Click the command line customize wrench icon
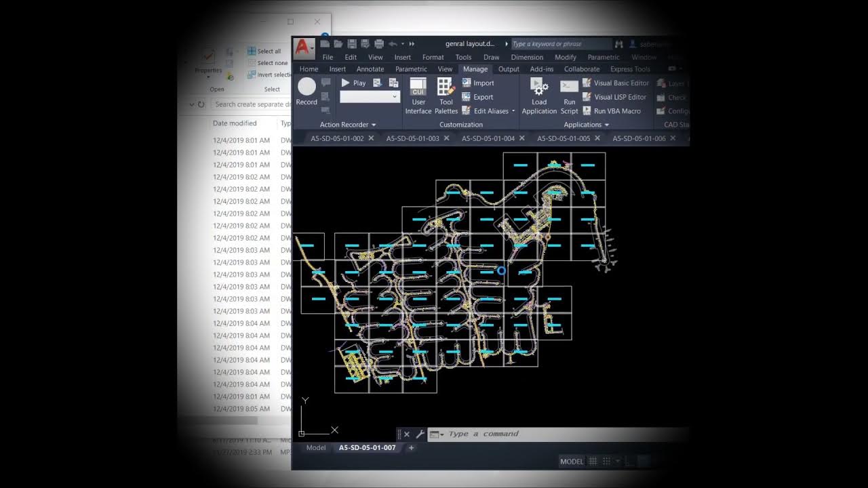The width and height of the screenshot is (868, 488). pyautogui.click(x=420, y=434)
